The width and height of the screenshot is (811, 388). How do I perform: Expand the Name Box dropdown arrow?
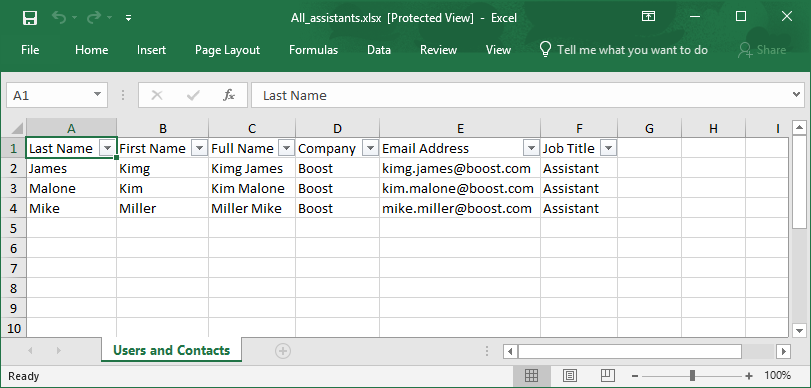tap(97, 95)
